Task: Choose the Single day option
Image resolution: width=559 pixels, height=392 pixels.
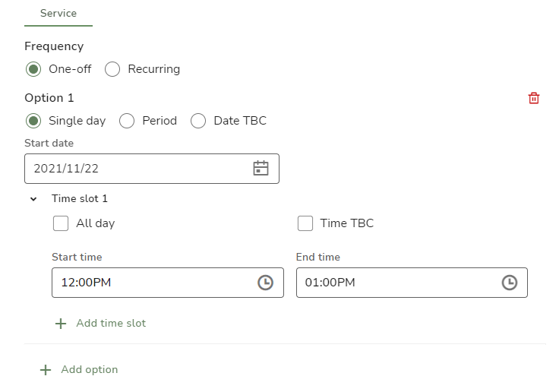Action: (x=33, y=121)
